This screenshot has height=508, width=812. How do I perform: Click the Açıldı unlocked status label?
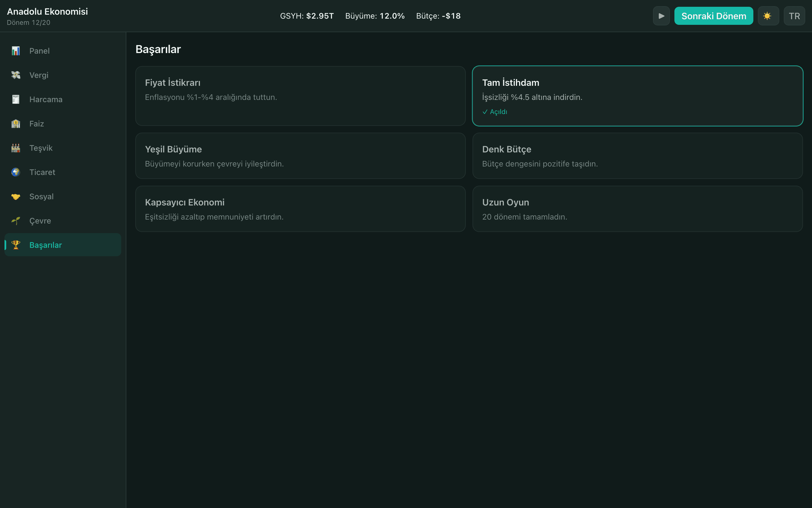495,112
